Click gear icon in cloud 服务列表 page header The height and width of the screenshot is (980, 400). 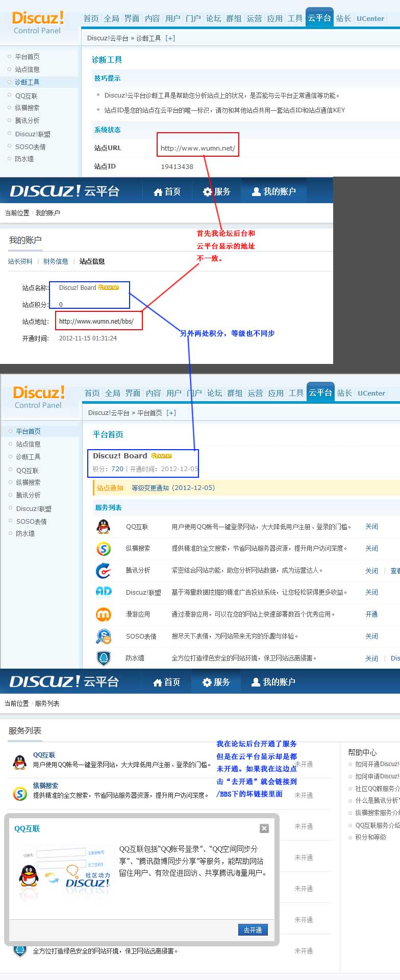[207, 682]
